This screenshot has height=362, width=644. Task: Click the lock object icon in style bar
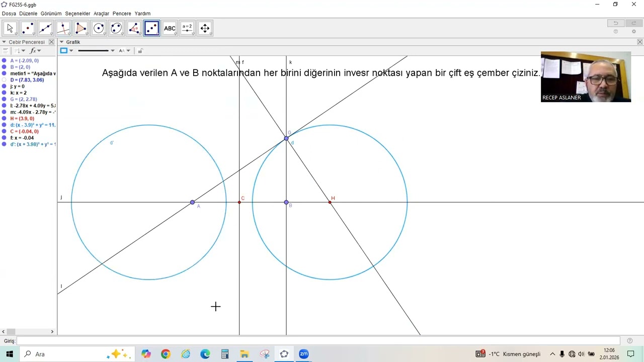[x=140, y=51]
